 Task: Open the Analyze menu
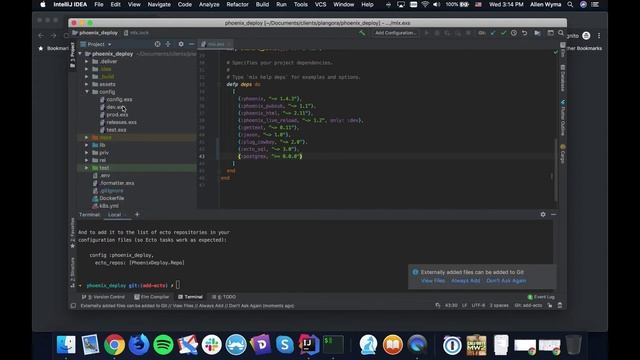point(209,4)
